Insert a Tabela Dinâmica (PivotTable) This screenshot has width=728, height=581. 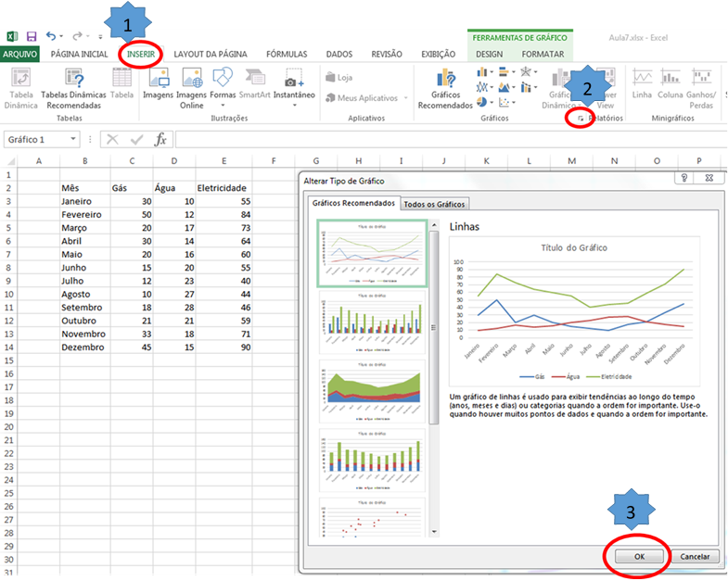21,88
